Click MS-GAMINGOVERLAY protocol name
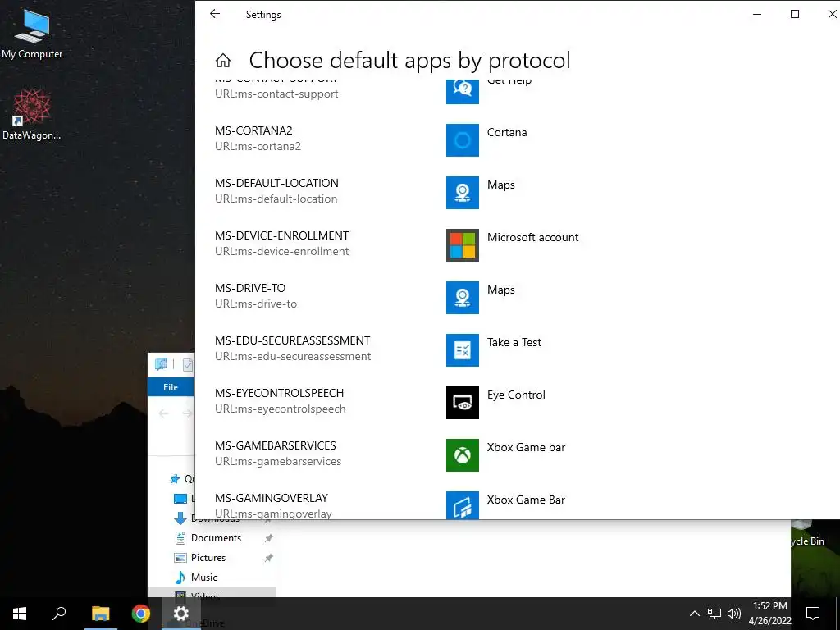840x630 pixels. pyautogui.click(x=271, y=498)
